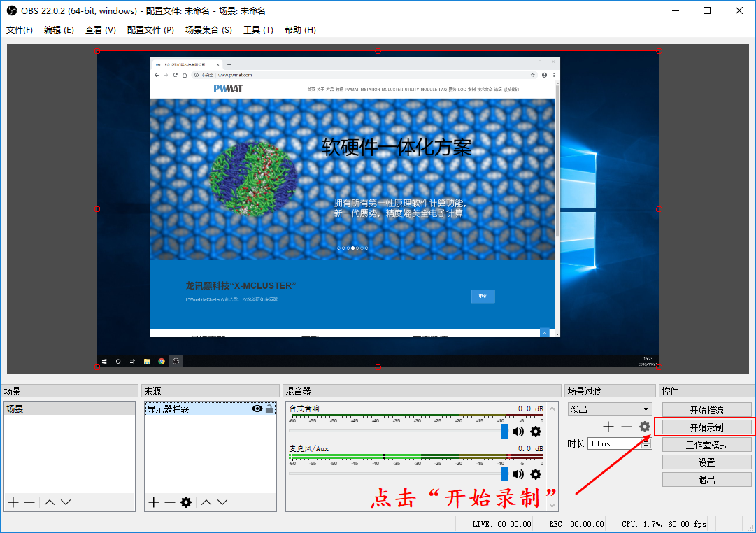756x533 pixels.
Task: Decrease 时长 duration spinner arrow
Action: click(x=646, y=446)
